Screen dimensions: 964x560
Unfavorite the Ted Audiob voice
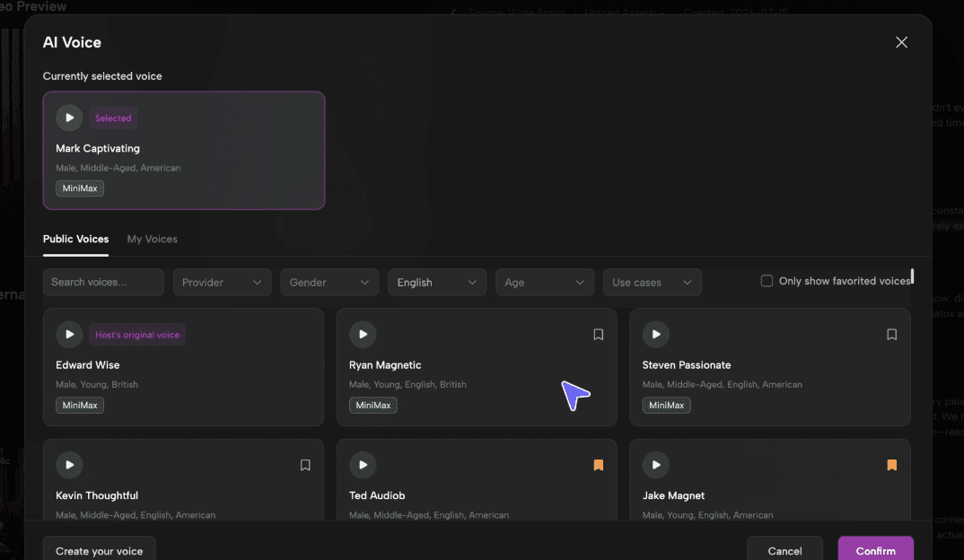[x=598, y=466]
